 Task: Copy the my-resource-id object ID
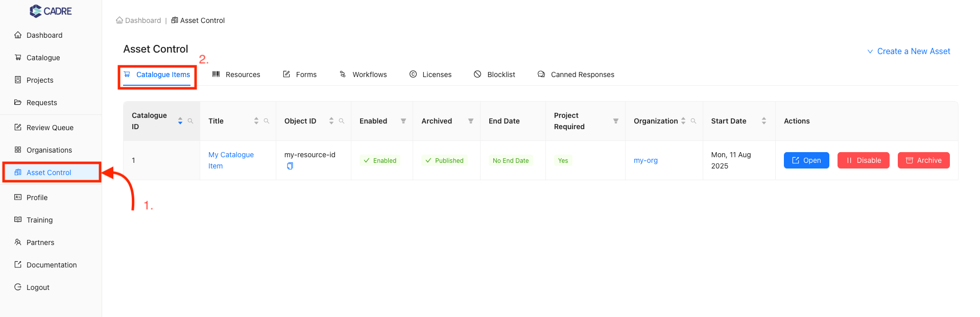pyautogui.click(x=290, y=166)
